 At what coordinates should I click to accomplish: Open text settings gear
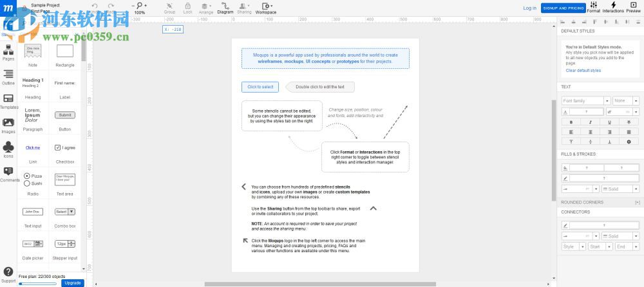(629, 142)
